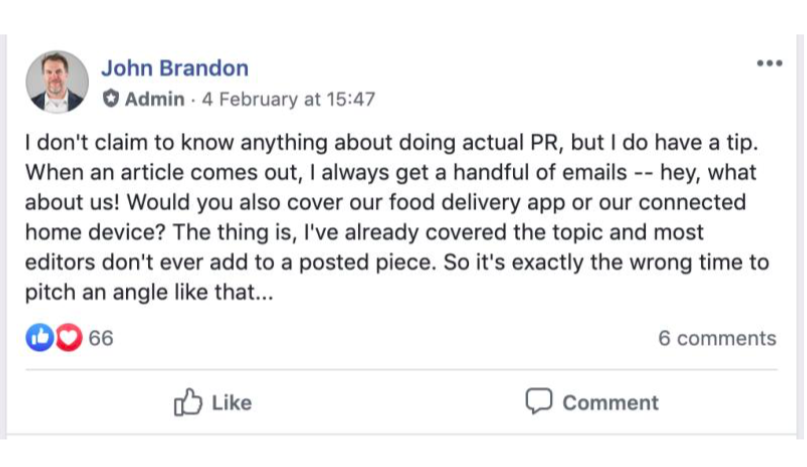Click the 'home device' line in post
Image resolution: width=807 pixels, height=467 pixels.
(x=364, y=233)
